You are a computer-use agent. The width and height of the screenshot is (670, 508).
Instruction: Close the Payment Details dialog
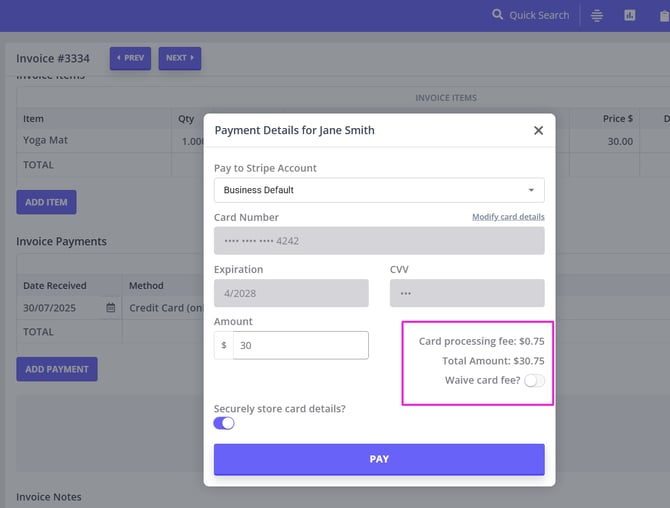[538, 130]
